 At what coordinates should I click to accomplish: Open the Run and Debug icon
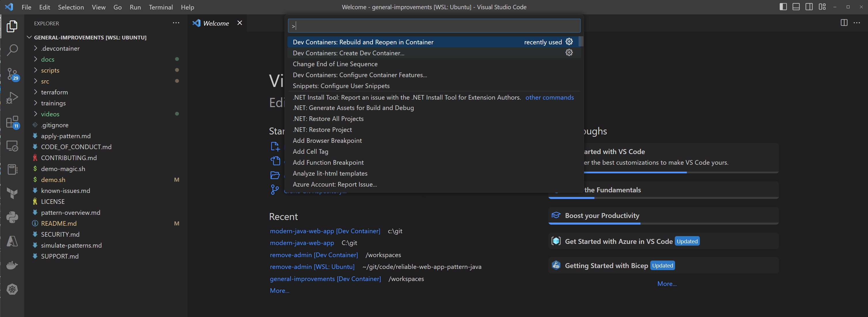pos(12,98)
